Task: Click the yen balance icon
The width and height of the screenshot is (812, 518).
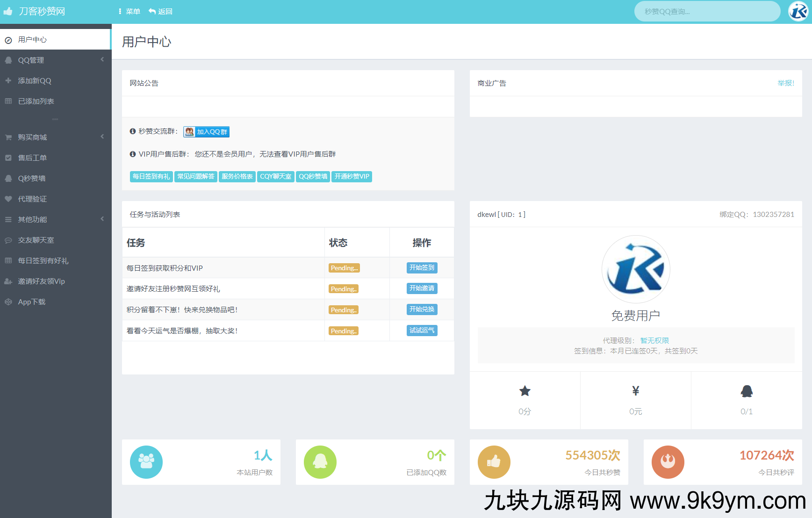Action: pos(635,391)
